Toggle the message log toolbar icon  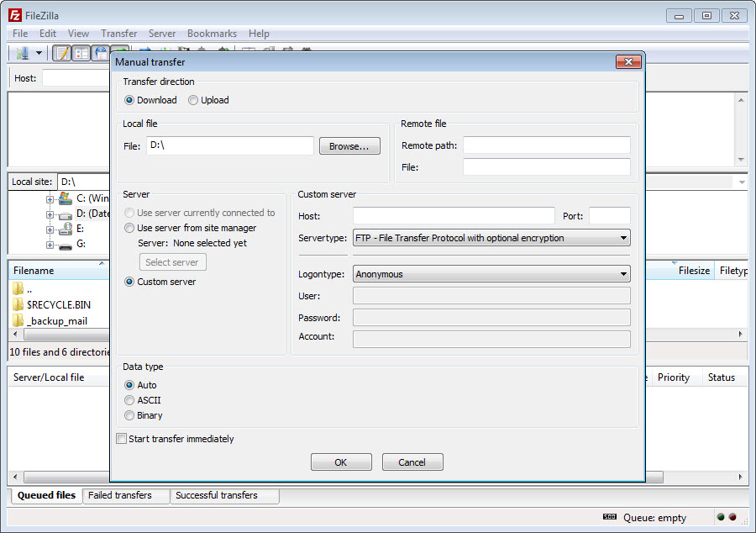(62, 53)
